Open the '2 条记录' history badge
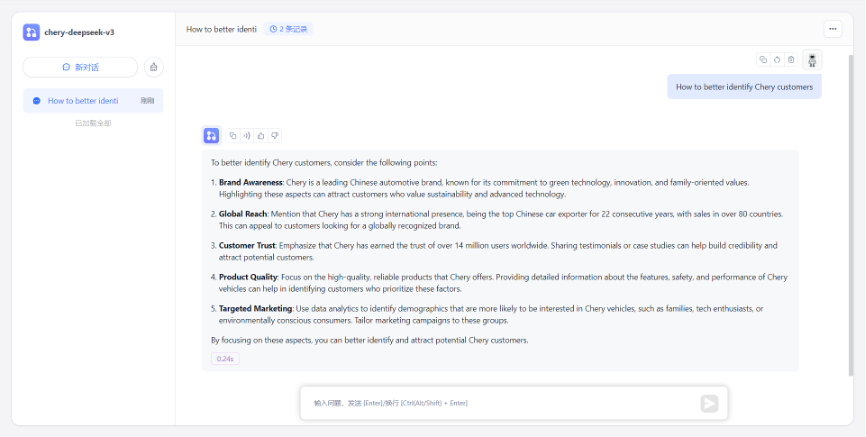This screenshot has height=437, width=866. 288,29
